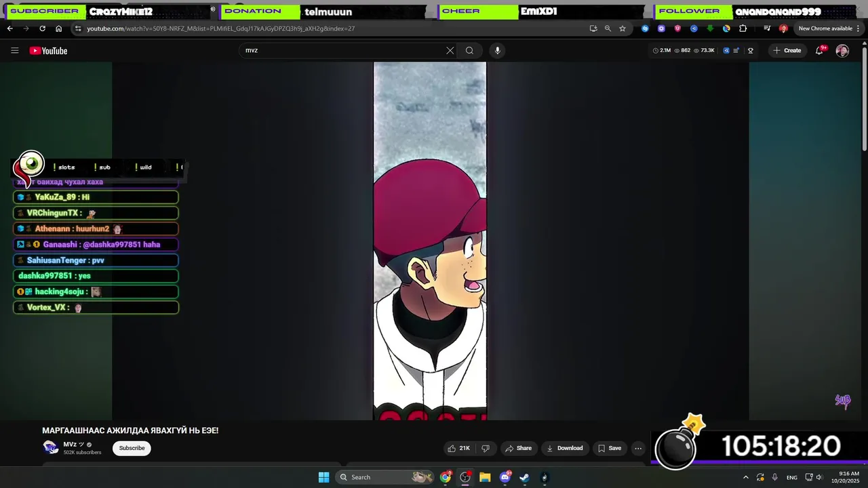Open OBS Studio from the taskbar
Image resolution: width=868 pixels, height=488 pixels.
[465, 477]
